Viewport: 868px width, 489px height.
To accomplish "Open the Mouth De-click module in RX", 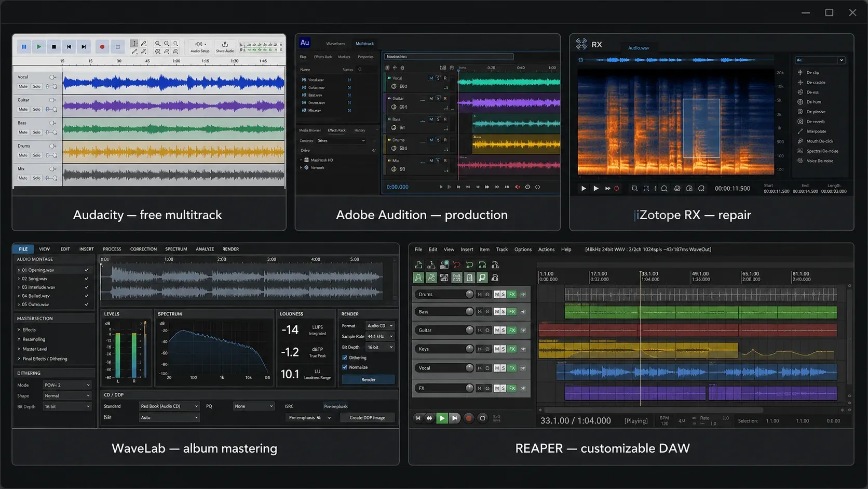I will click(x=819, y=141).
